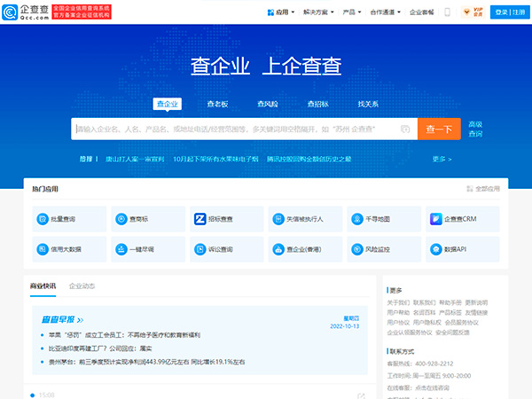Image resolution: width=532 pixels, height=399 pixels.
Task: Open 企业套餐 menu item
Action: coord(422,12)
